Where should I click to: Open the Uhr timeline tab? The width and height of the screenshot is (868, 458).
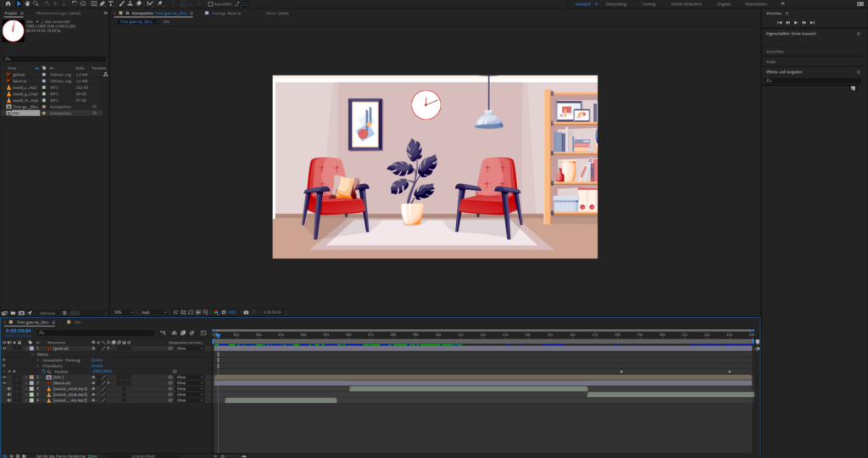77,322
